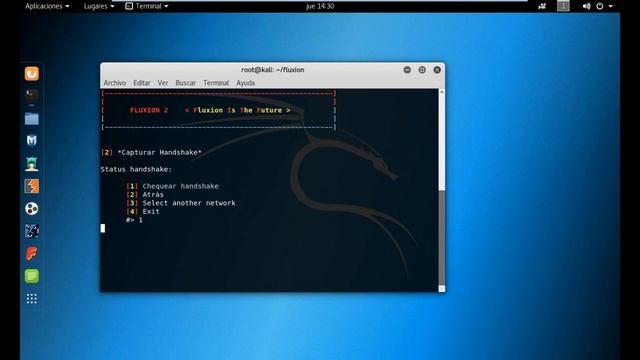Expand the system menu arrow
The width and height of the screenshot is (640, 360).
coord(611,6)
